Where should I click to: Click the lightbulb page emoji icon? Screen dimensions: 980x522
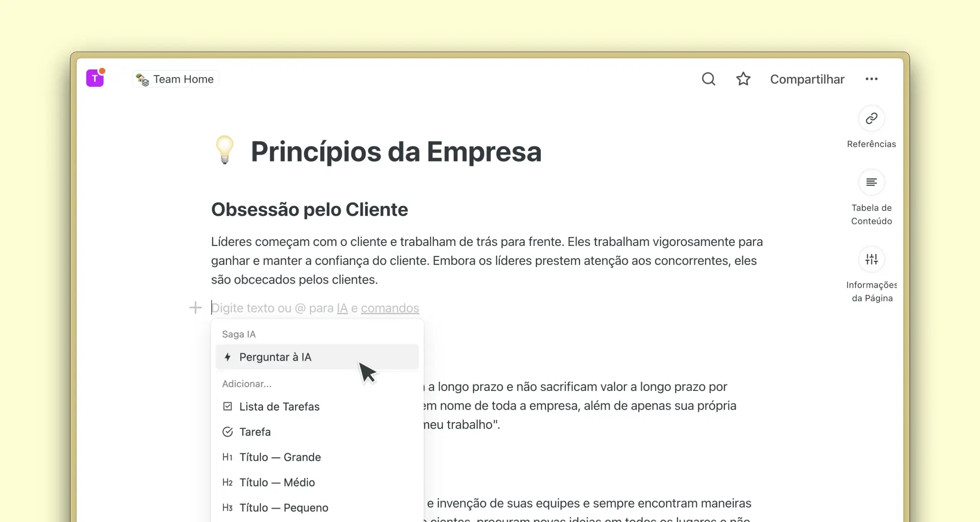[224, 151]
